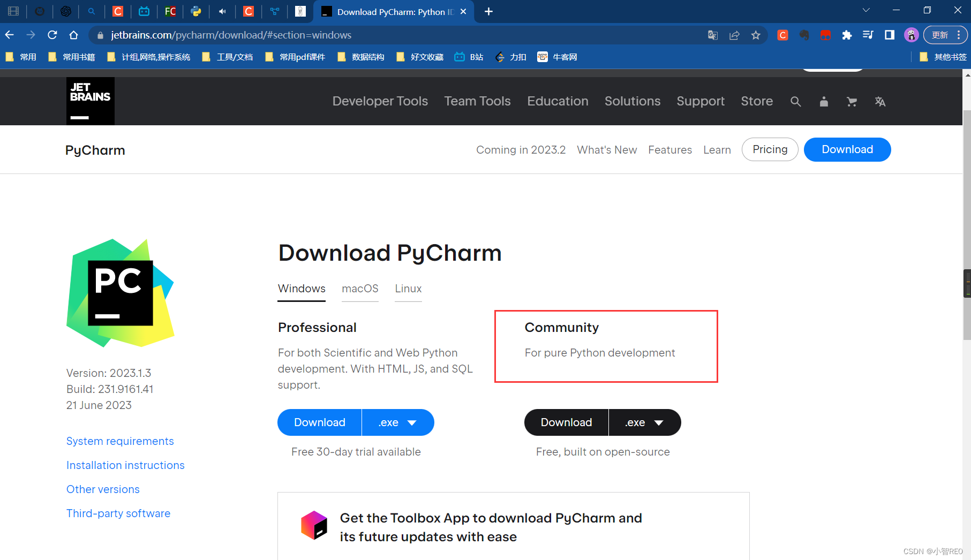Select the Linux platform tab
This screenshot has width=971, height=560.
pos(408,289)
